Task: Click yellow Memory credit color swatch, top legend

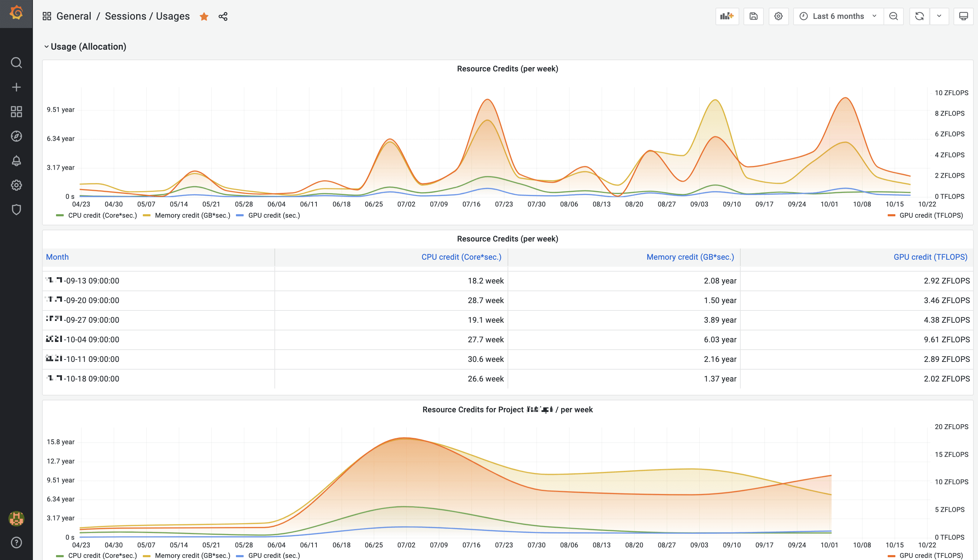Action: (147, 215)
